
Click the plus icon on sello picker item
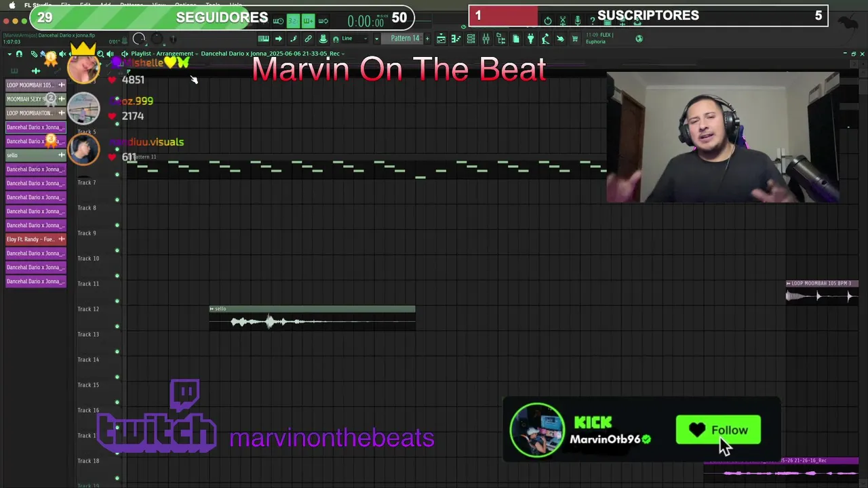click(x=62, y=155)
